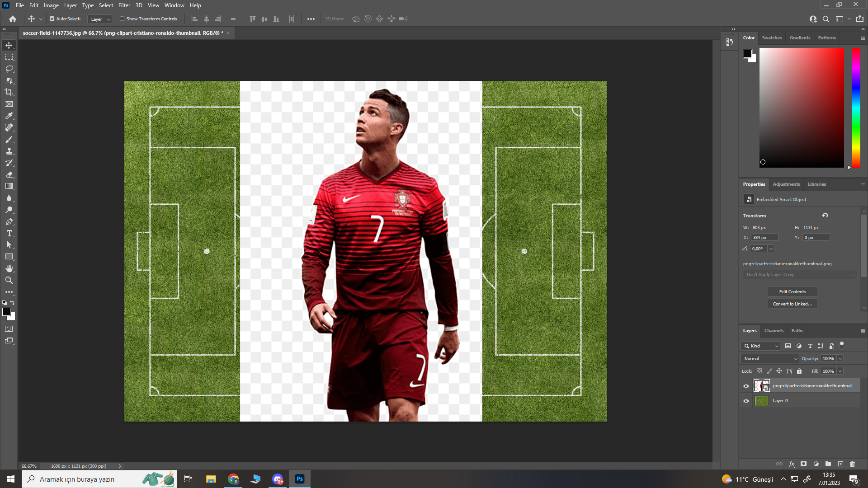Open more align options ellipsis
Viewport: 868px width, 488px height.
311,19
